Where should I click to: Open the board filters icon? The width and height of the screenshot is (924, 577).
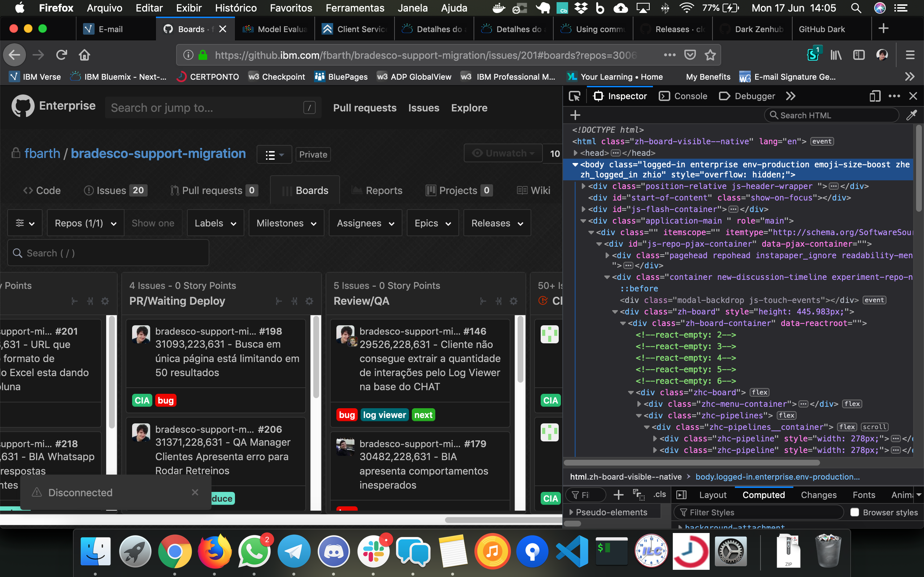(x=25, y=223)
